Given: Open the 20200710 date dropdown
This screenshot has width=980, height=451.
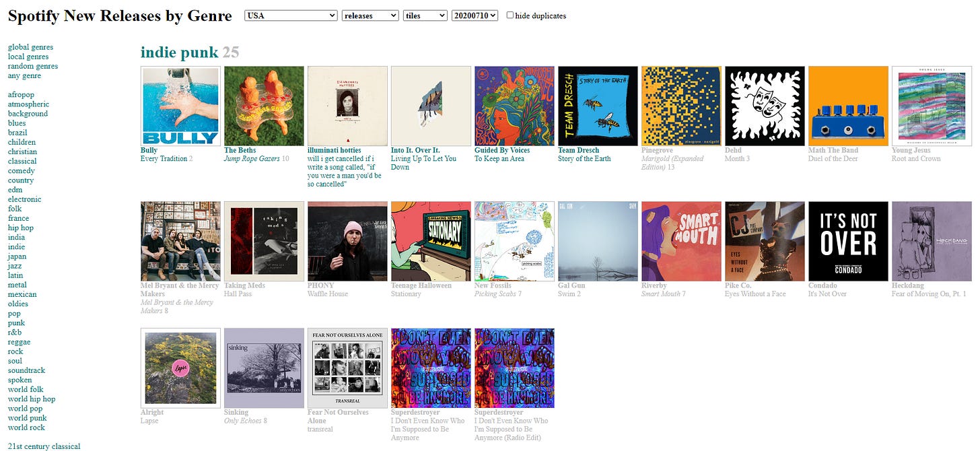Looking at the screenshot, I should coord(475,15).
